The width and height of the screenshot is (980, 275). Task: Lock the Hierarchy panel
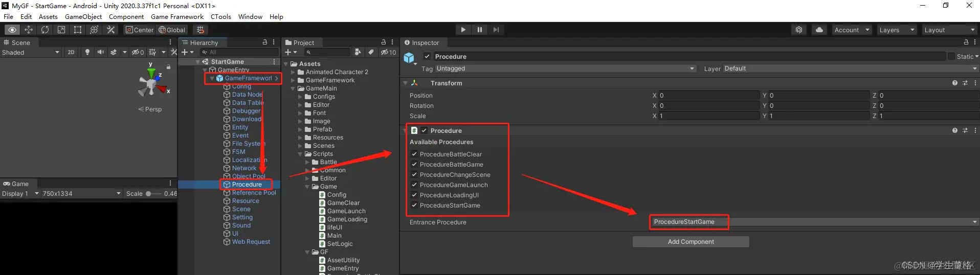[x=265, y=42]
